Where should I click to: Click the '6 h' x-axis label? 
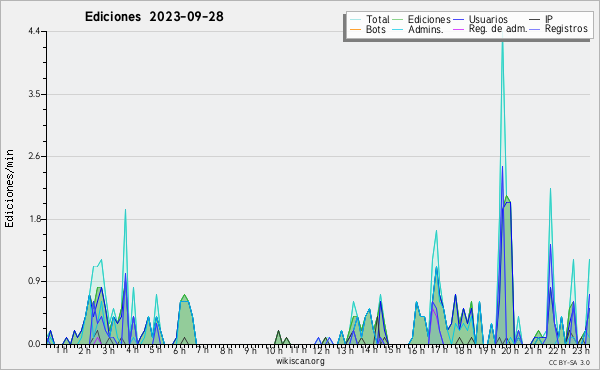[179, 350]
